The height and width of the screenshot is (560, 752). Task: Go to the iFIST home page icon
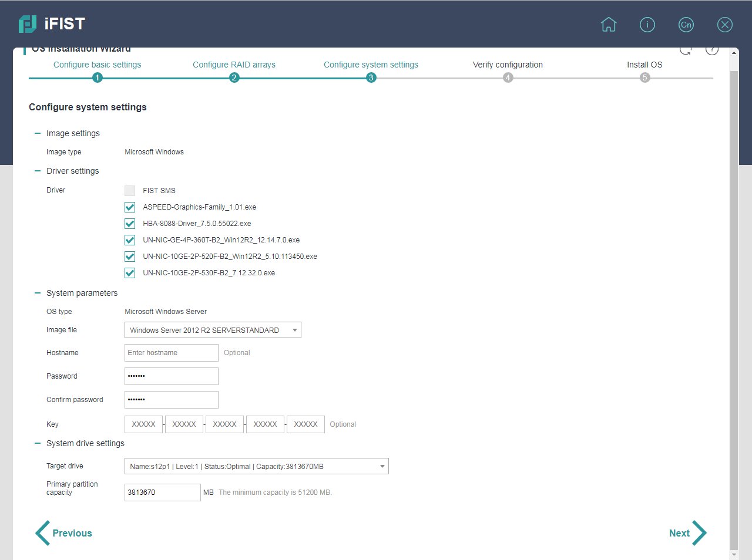(609, 25)
